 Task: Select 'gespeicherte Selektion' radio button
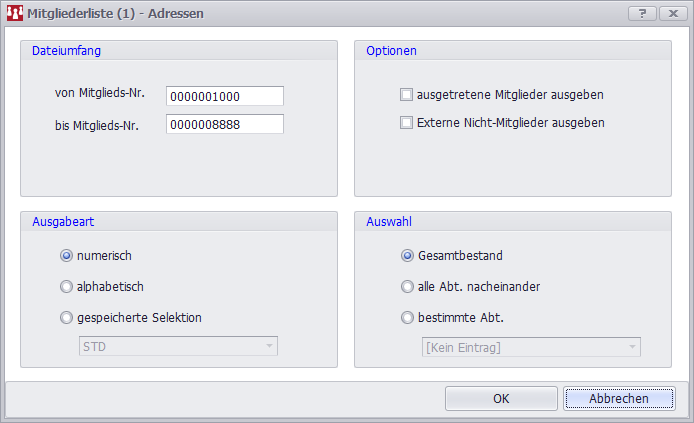[67, 318]
